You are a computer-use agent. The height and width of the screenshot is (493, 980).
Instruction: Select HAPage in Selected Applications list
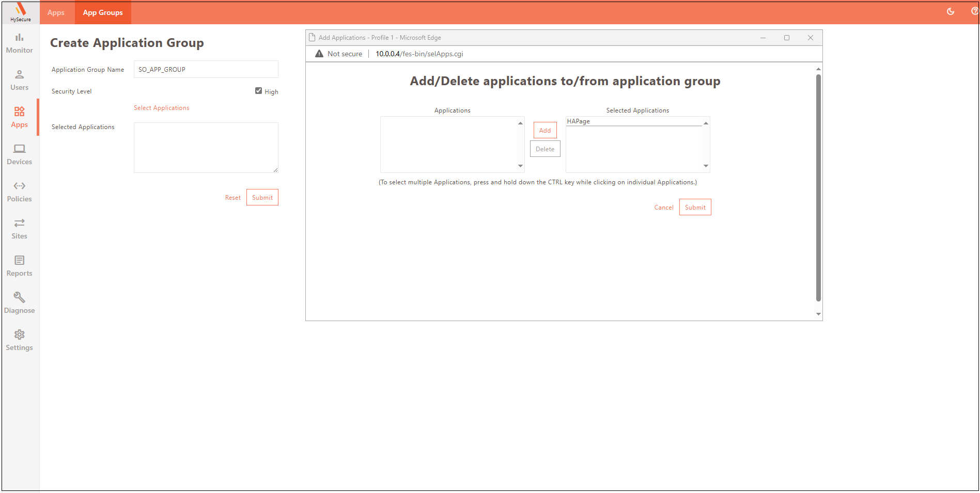click(579, 121)
